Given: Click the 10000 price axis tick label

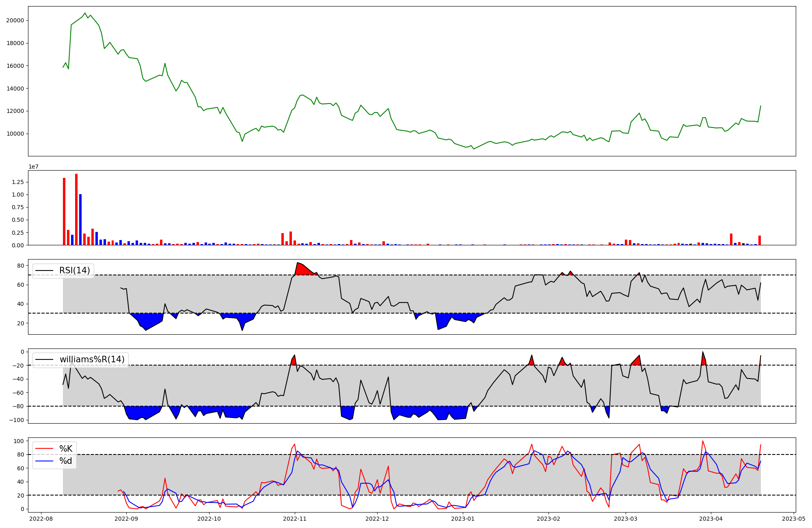Looking at the screenshot, I should (15, 134).
